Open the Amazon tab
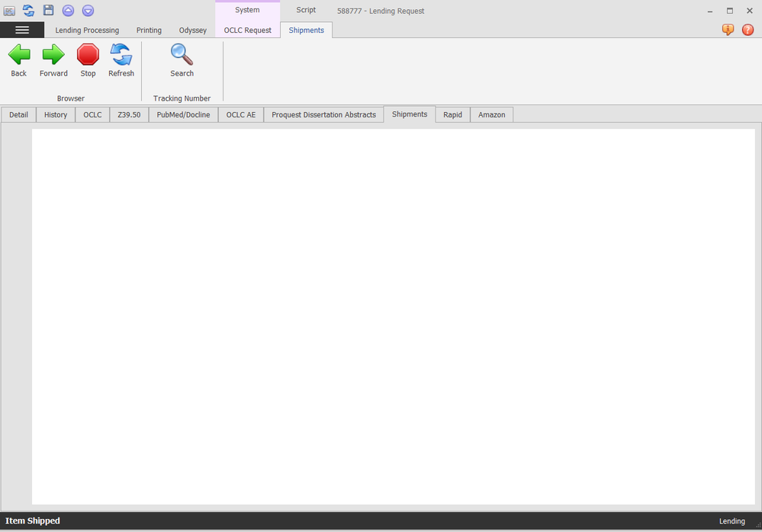 pyautogui.click(x=491, y=114)
